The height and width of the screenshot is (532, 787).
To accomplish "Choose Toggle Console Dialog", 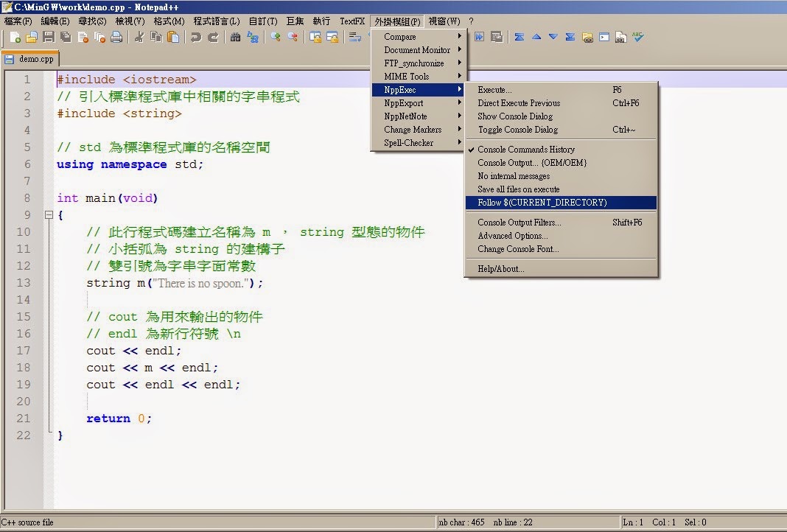I will coord(561,130).
